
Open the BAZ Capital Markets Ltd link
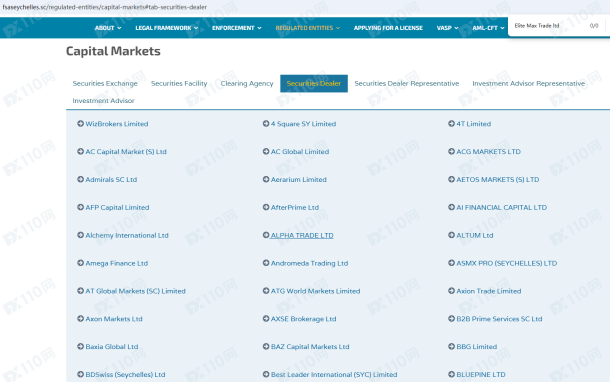pyautogui.click(x=310, y=347)
